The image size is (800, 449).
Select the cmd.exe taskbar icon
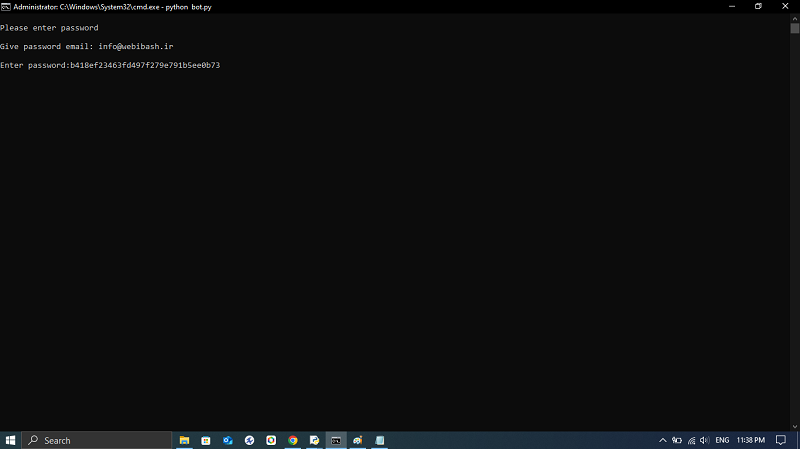click(x=336, y=440)
